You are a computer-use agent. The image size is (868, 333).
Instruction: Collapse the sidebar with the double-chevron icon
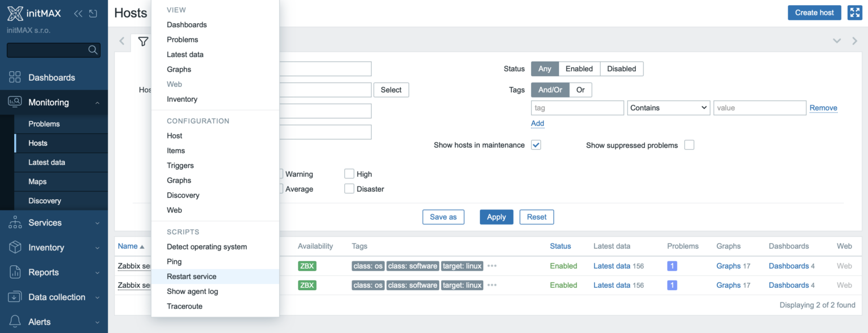(x=79, y=13)
